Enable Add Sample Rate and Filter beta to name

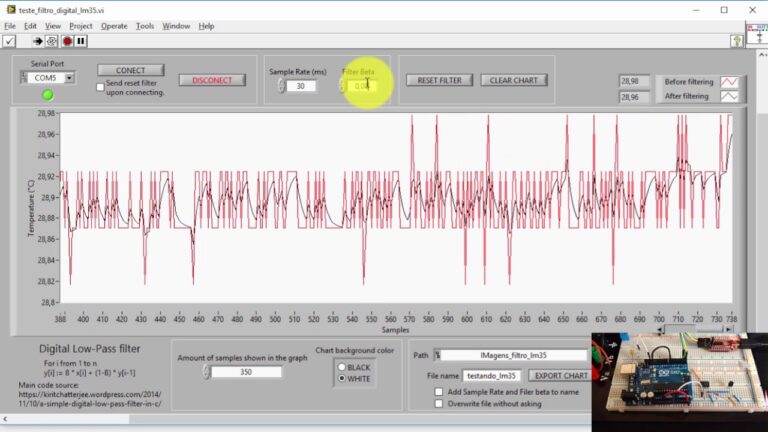(439, 392)
